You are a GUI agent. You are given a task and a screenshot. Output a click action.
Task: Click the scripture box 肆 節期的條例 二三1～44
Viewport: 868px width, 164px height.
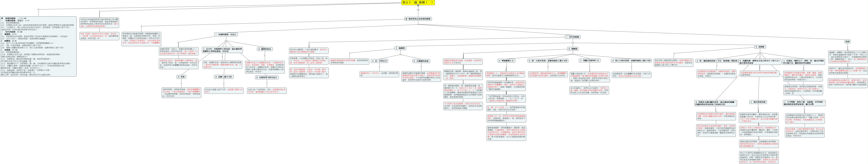click(x=38, y=47)
